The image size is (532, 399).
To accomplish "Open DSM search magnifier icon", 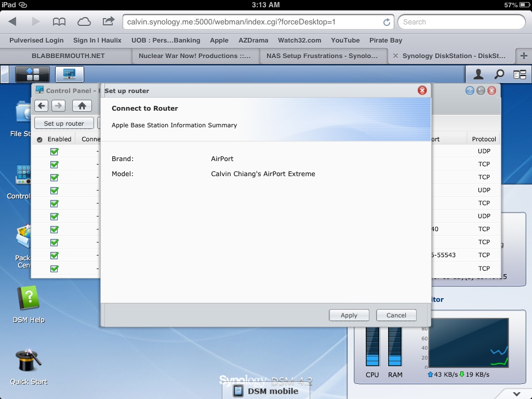I will point(499,74).
